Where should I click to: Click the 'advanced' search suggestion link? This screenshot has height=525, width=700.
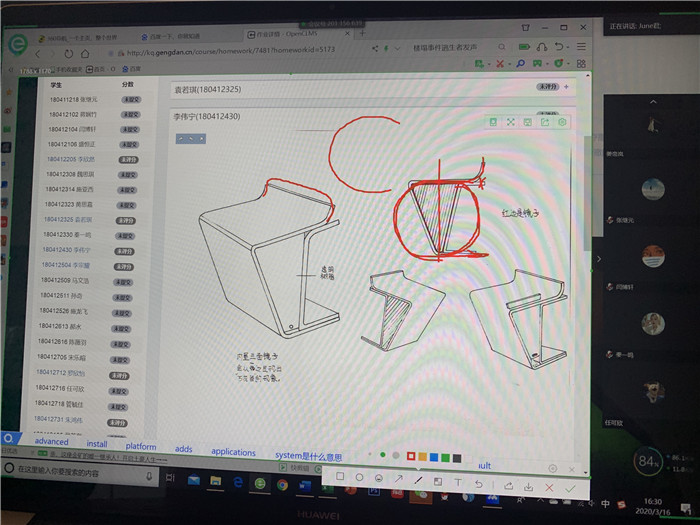tap(52, 442)
